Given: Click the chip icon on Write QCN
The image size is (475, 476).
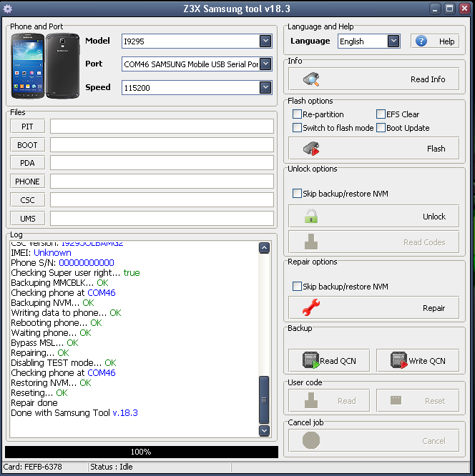Looking at the screenshot, I should (399, 361).
